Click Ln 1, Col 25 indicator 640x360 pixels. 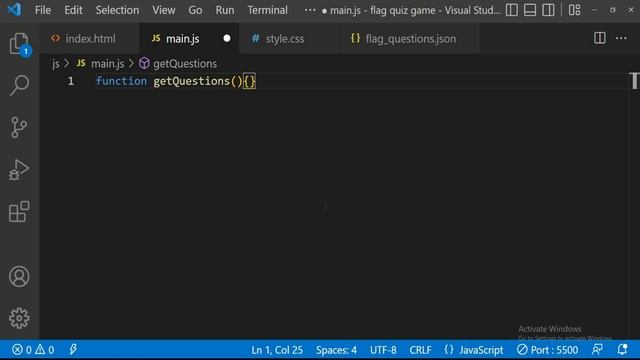coord(277,350)
